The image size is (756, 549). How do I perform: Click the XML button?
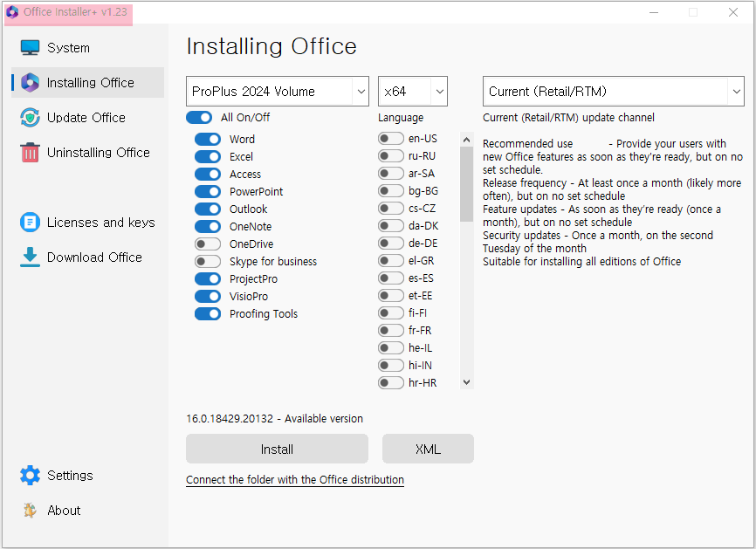(428, 449)
